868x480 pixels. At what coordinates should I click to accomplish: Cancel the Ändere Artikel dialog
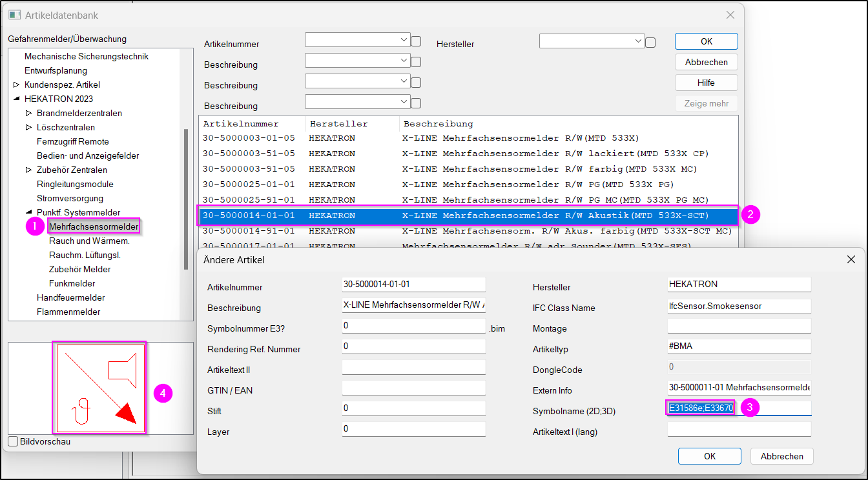click(x=782, y=456)
